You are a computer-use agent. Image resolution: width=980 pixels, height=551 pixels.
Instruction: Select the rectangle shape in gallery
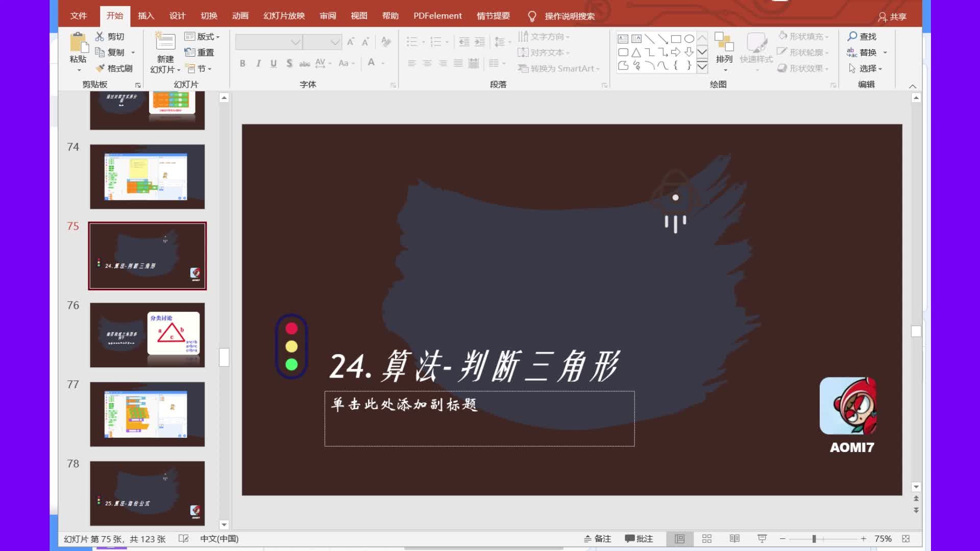(676, 39)
